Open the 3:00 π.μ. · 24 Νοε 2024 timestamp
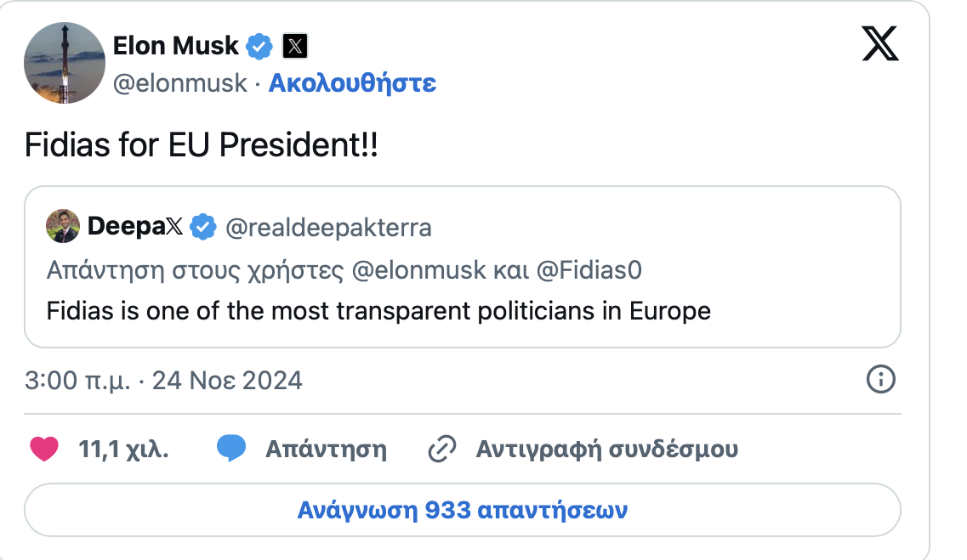967x560 pixels. pos(163,380)
